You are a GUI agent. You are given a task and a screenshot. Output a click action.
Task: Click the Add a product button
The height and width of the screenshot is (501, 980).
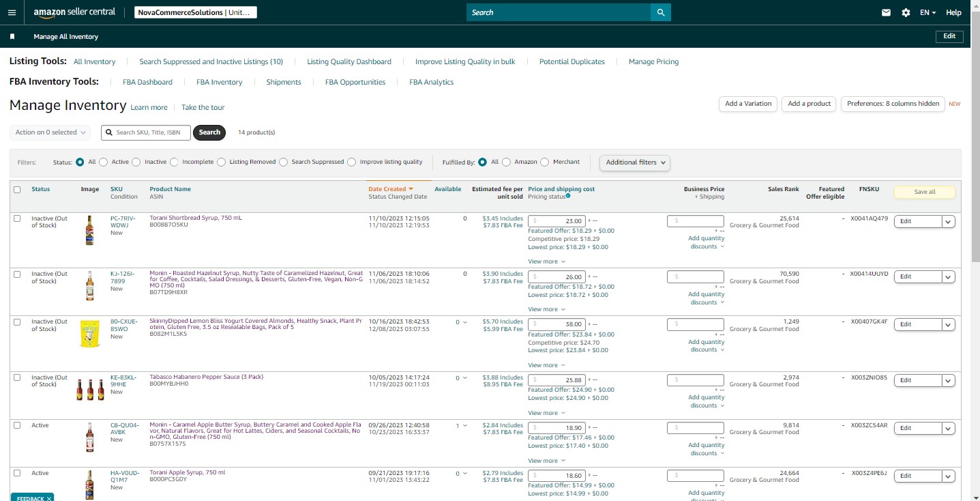(x=810, y=104)
